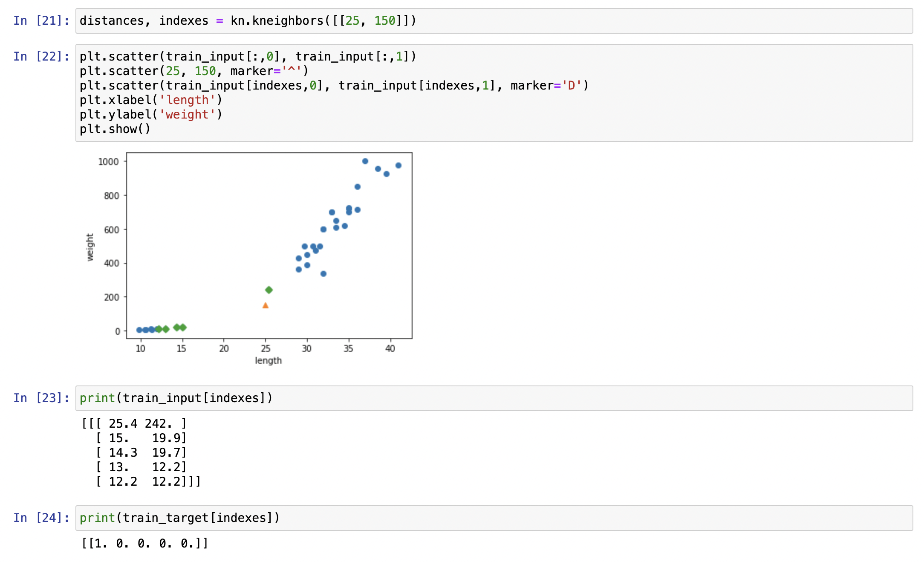Click the green diamond at length 15

tap(183, 327)
